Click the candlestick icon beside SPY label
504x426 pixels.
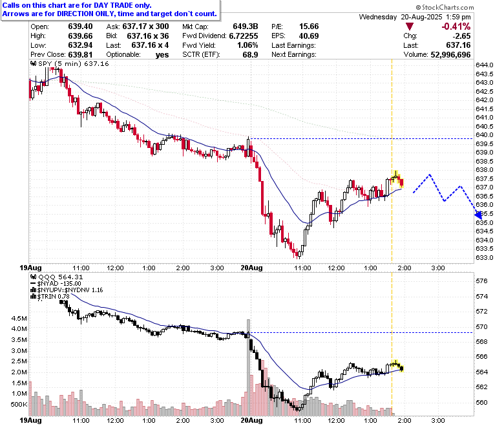pyautogui.click(x=33, y=63)
